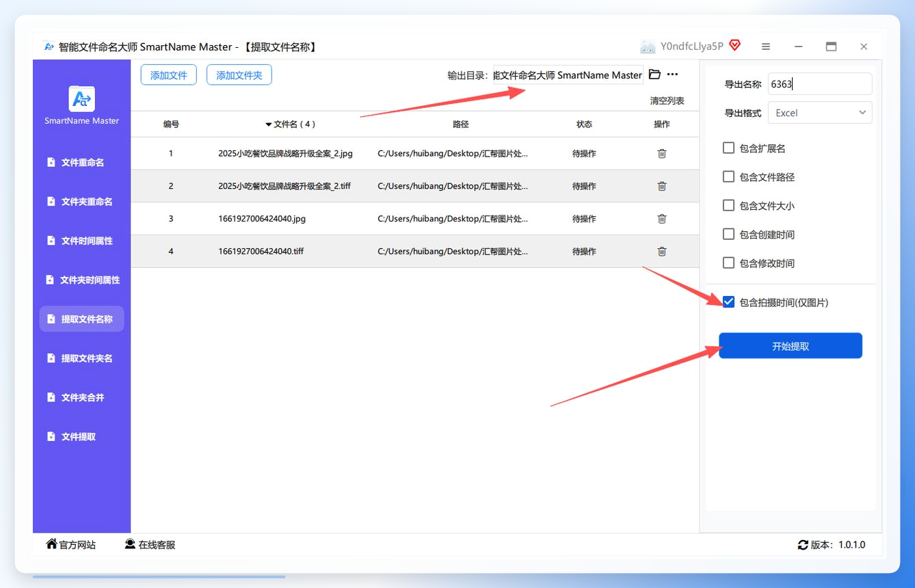Visit 官方网站 link

70,545
